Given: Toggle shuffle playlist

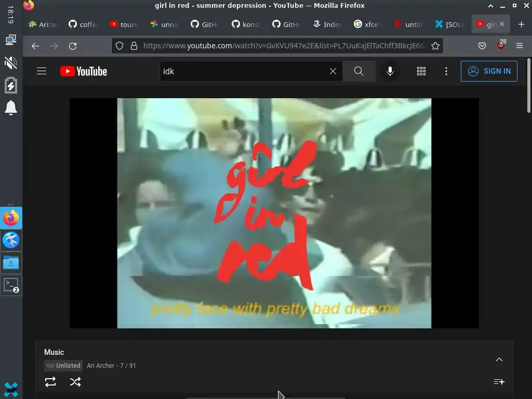Looking at the screenshot, I should coord(75,382).
